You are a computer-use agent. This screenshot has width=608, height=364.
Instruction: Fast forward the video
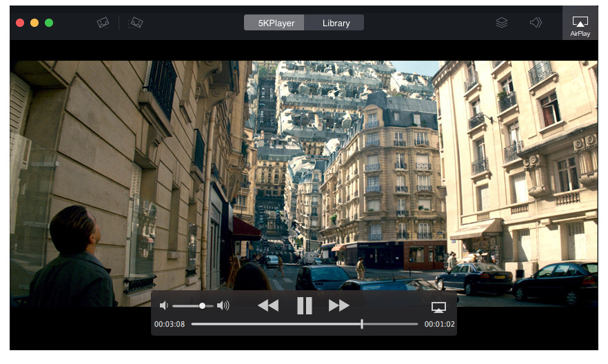pyautogui.click(x=339, y=306)
